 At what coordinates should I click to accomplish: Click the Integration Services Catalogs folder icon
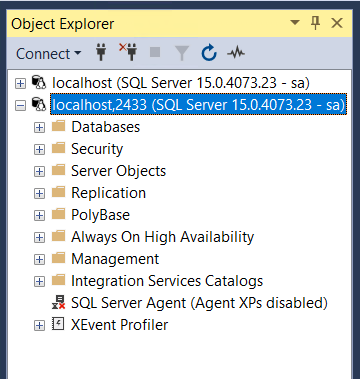tap(59, 280)
